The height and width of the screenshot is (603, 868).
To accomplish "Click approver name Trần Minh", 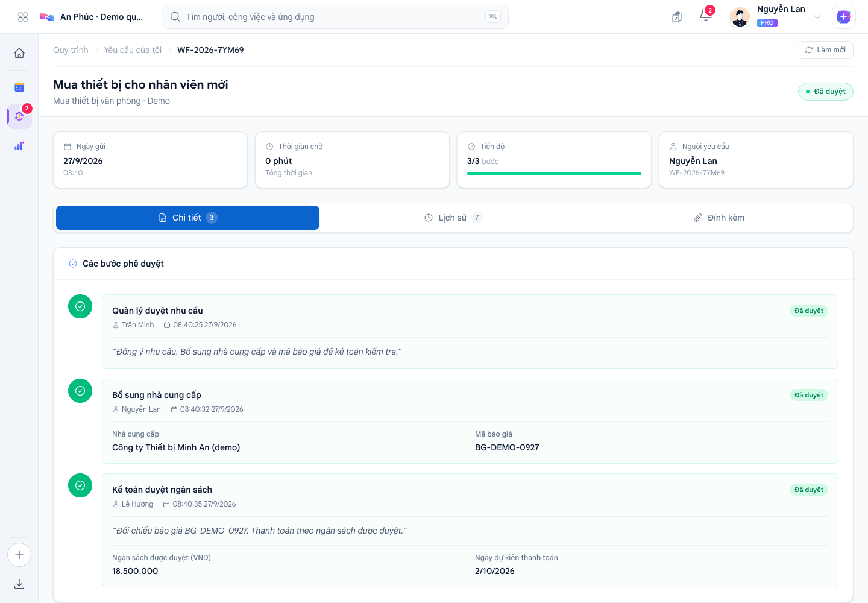I will pos(137,325).
